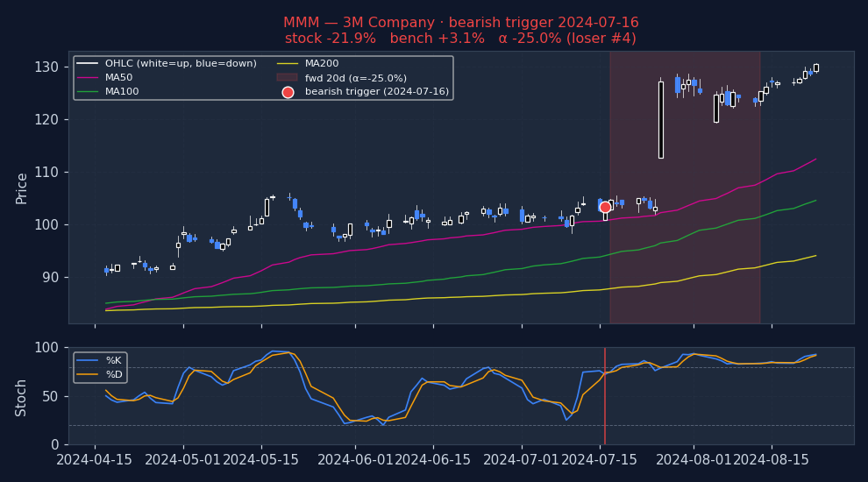868x482 pixels.
Task: Click the 'Stoch' y-axis label
Action: [22, 397]
